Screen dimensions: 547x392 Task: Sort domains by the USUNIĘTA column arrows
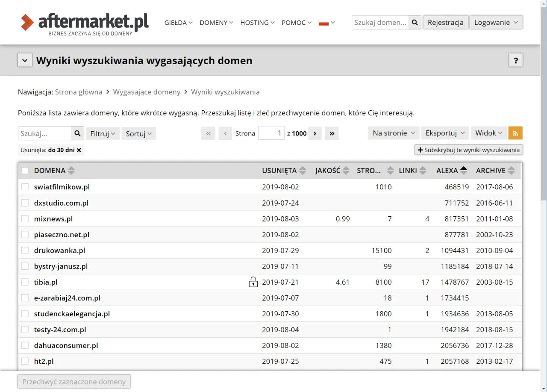303,170
